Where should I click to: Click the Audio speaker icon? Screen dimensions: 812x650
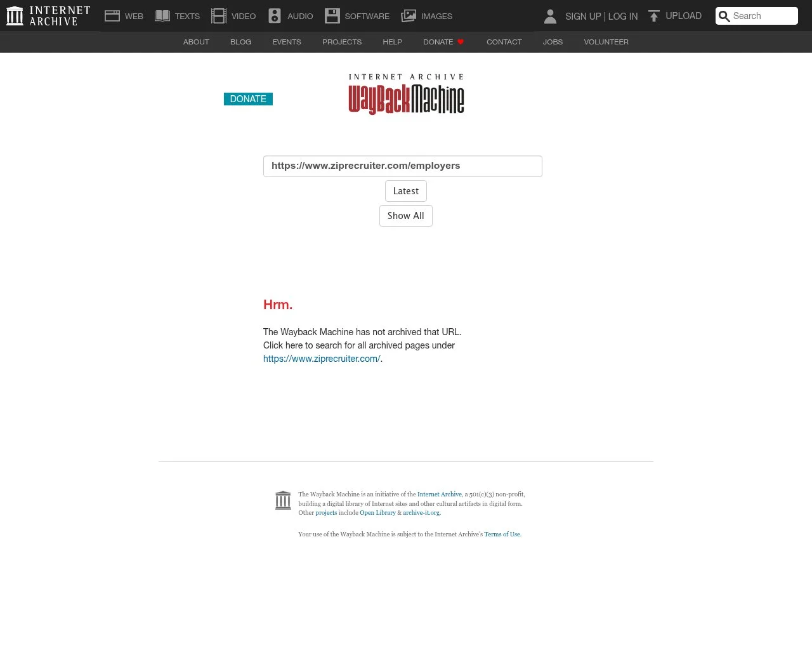pos(275,16)
